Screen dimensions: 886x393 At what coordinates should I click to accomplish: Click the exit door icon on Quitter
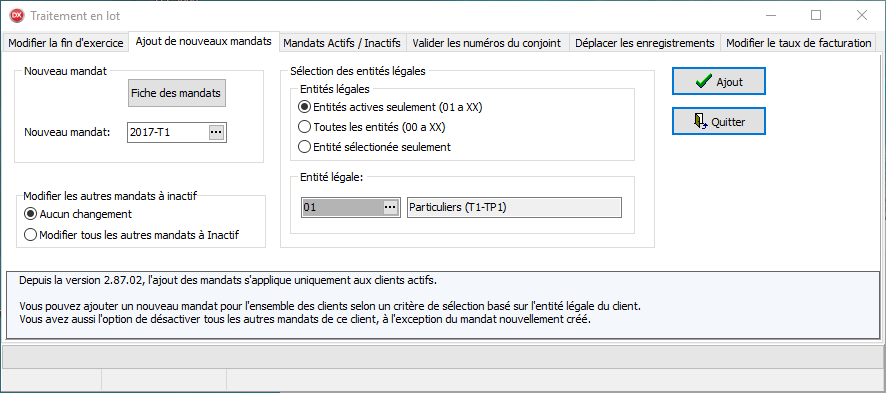pyautogui.click(x=699, y=121)
